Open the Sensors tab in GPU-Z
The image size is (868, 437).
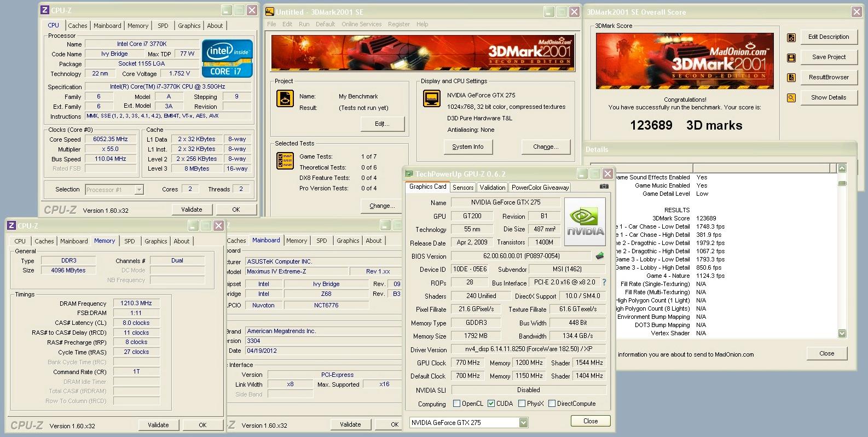(463, 187)
